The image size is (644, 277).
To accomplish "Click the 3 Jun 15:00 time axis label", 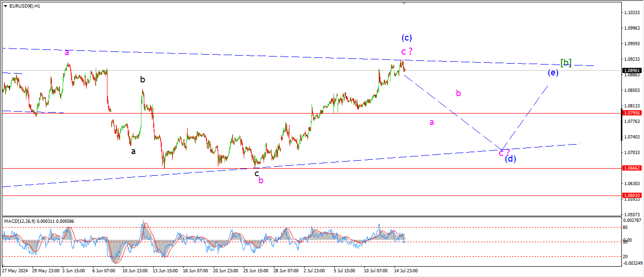I will (74, 271).
